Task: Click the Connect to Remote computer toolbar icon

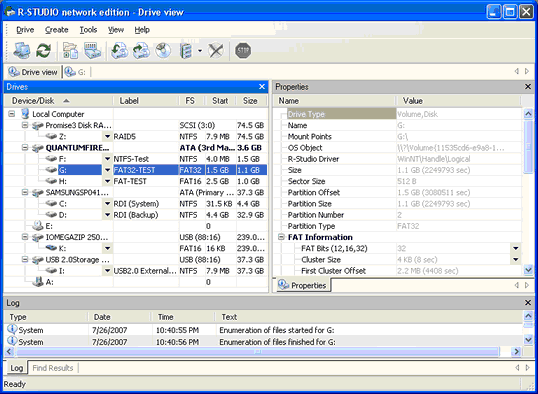Action: click(x=22, y=51)
